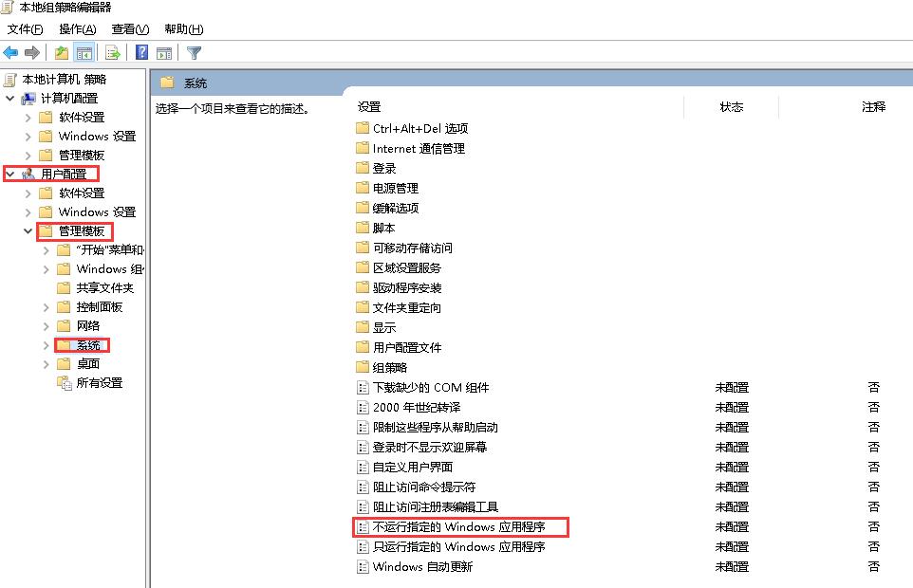Collapse the 用户配置 tree node
Viewport: 913px width, 588px height.
(x=9, y=174)
